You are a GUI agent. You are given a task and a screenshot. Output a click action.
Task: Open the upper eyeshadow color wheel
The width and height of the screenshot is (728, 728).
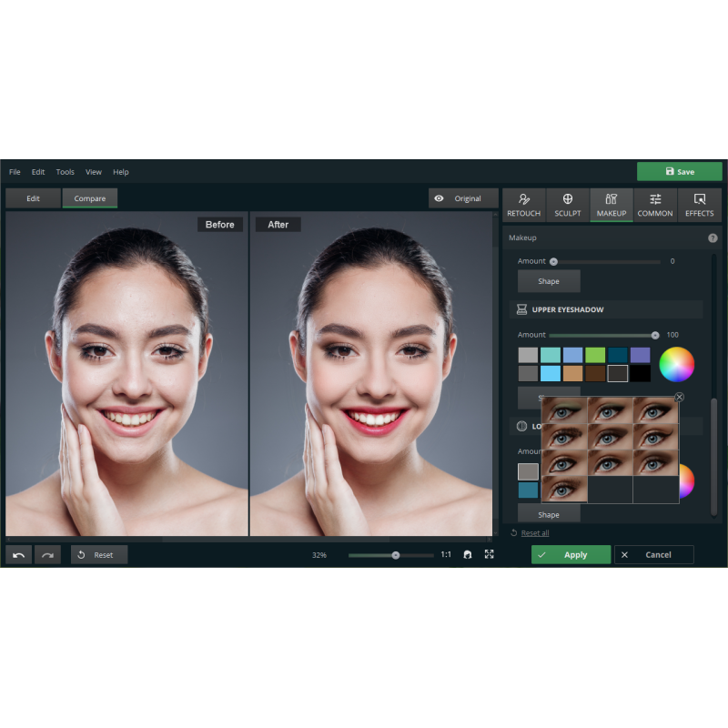[x=676, y=364]
